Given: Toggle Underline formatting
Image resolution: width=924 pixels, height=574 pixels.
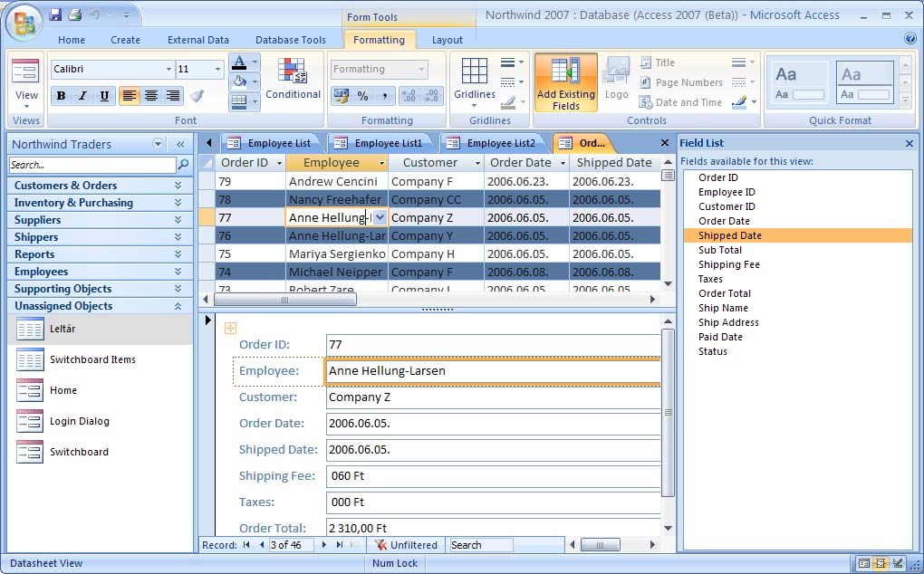Looking at the screenshot, I should [x=104, y=95].
